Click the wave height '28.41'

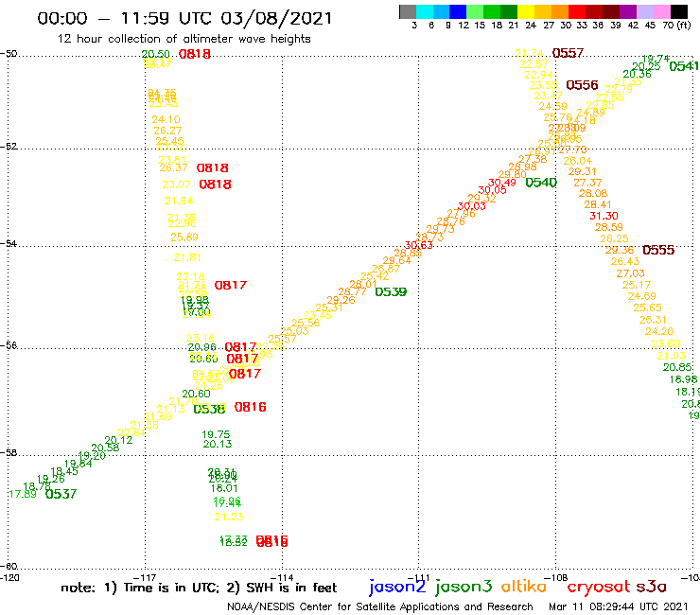tap(597, 204)
